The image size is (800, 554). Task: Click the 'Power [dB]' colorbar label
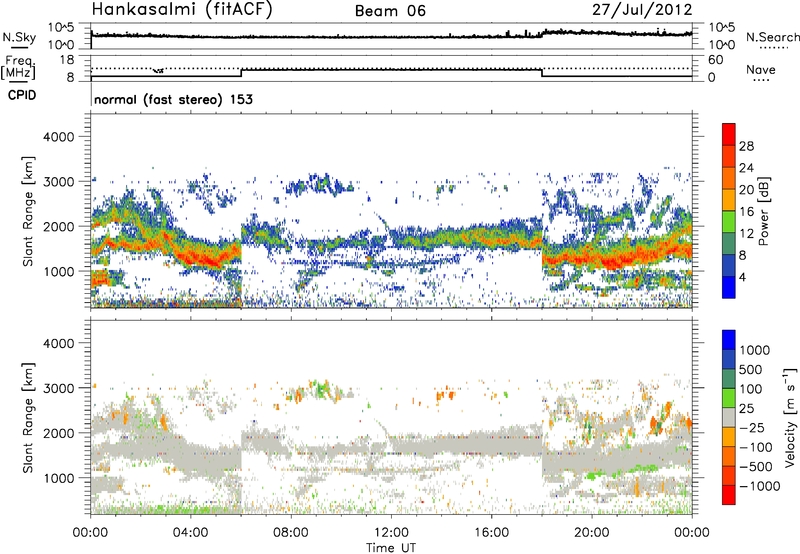pos(764,211)
